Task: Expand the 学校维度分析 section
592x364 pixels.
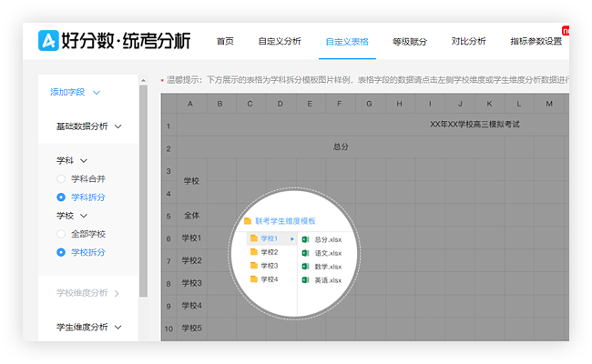Action: pos(87,292)
